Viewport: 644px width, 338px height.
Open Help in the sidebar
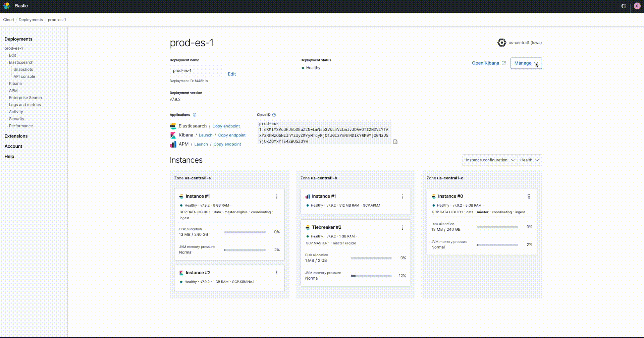click(9, 156)
